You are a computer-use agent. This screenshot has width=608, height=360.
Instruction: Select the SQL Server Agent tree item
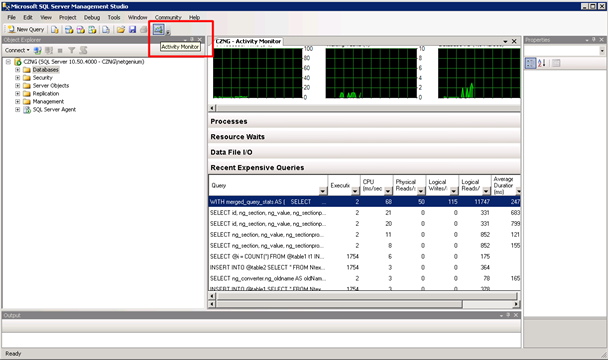click(54, 110)
